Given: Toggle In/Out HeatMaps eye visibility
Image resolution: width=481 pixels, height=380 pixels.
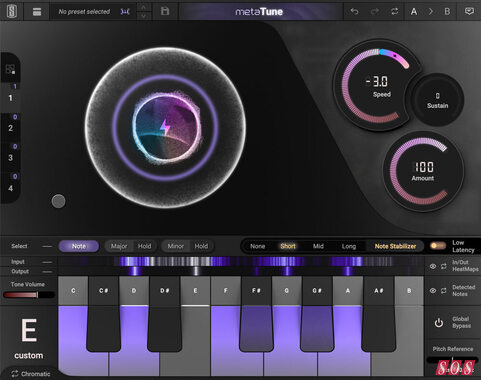Looking at the screenshot, I should (433, 266).
